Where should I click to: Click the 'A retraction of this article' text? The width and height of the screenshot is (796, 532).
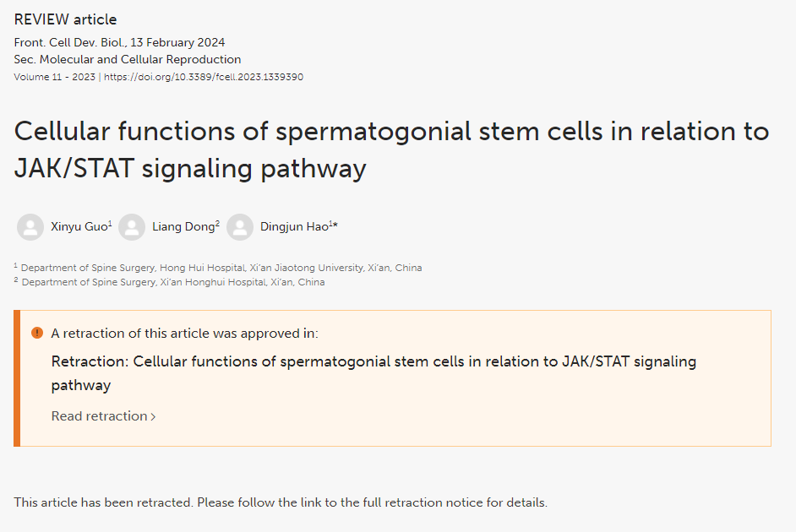point(184,334)
